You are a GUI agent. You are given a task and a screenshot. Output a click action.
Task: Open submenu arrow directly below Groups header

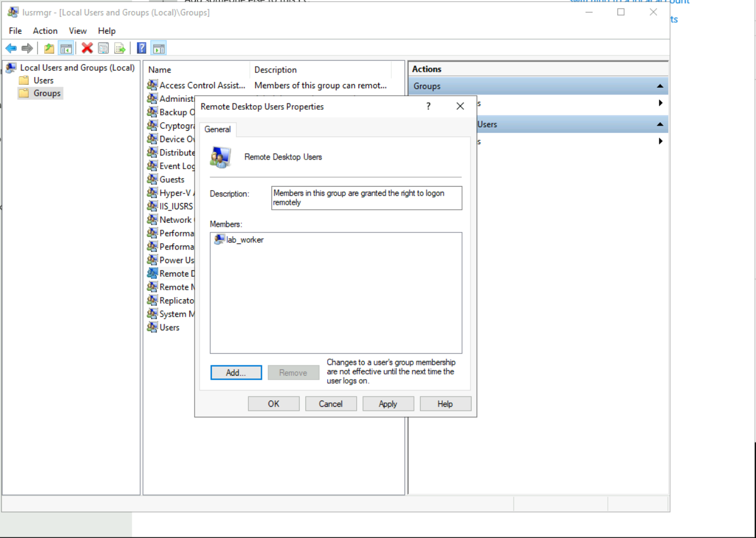coord(660,103)
